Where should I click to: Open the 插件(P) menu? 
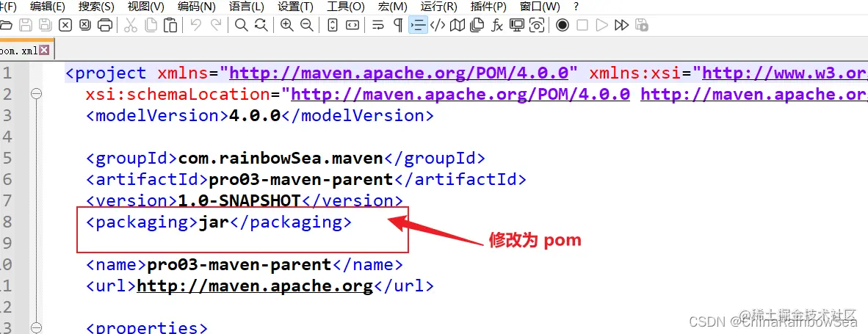[x=488, y=7]
